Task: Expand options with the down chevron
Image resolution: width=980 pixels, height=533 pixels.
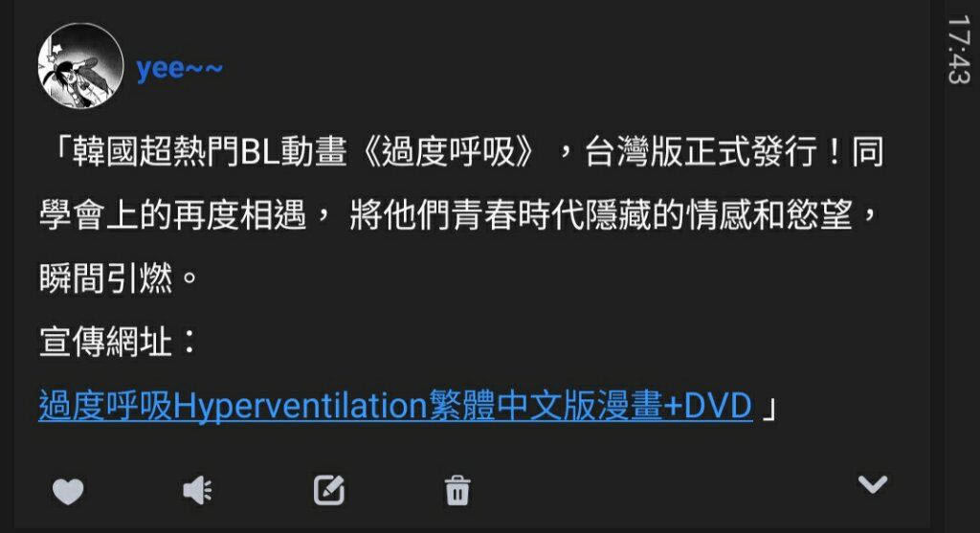Action: [873, 484]
